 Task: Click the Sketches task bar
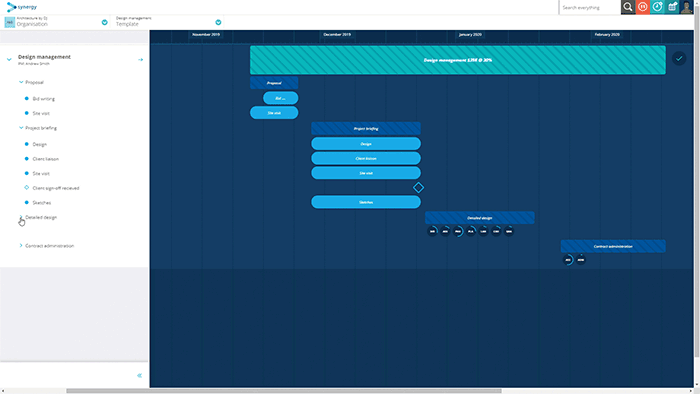366,202
